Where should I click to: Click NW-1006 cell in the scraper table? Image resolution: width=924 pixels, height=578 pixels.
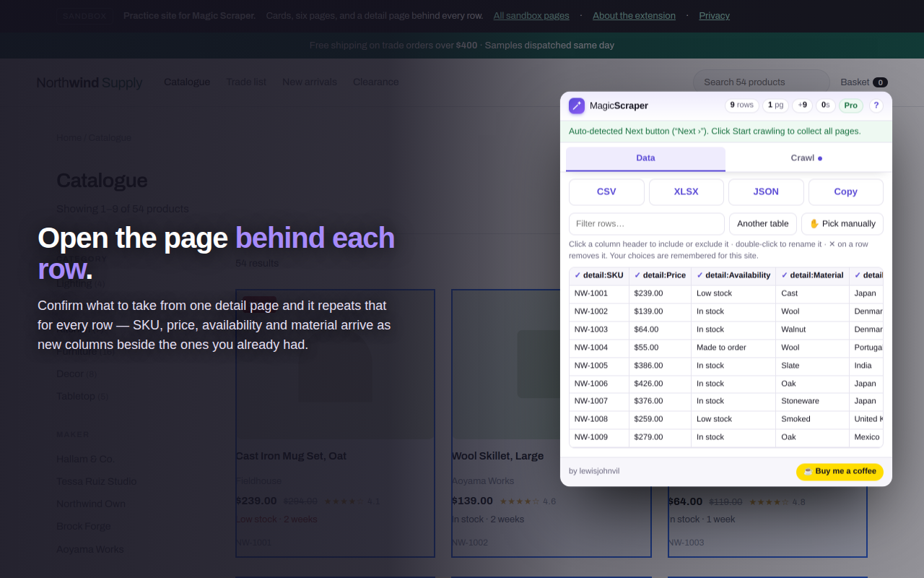599,384
